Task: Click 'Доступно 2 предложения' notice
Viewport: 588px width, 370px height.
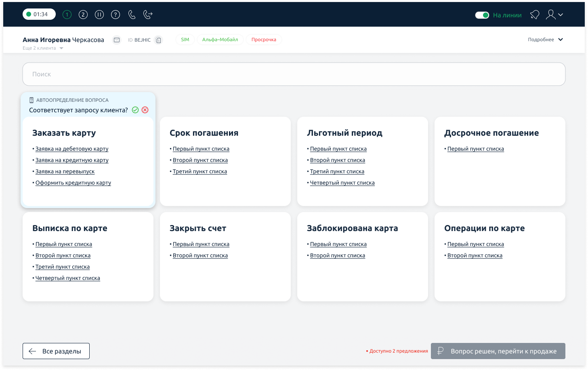Action: (397, 351)
